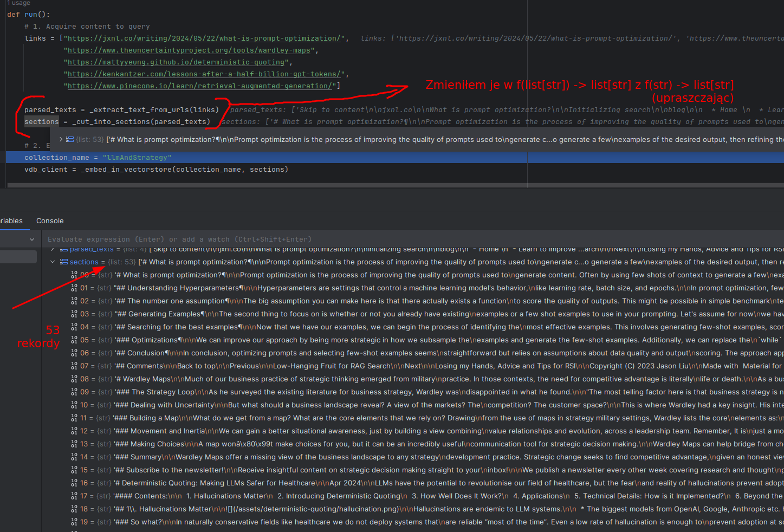784x532 pixels.
Task: Click the string icon for item 12
Action: pos(74,431)
